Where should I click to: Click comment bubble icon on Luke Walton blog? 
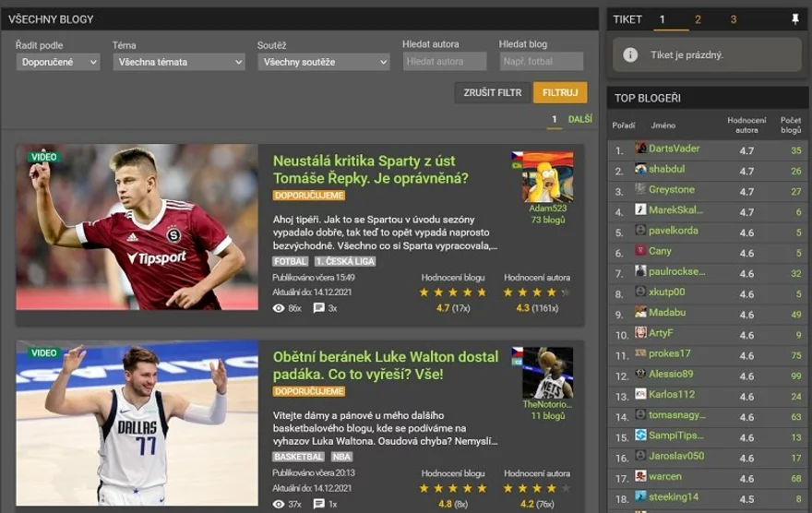click(319, 504)
